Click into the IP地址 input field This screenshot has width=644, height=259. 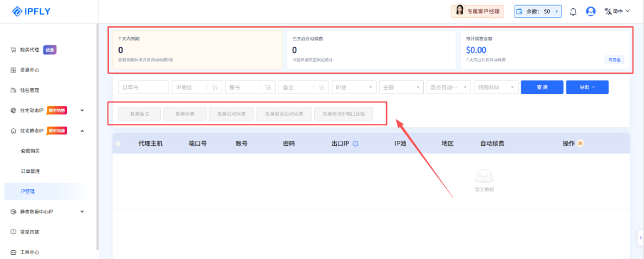(189, 87)
